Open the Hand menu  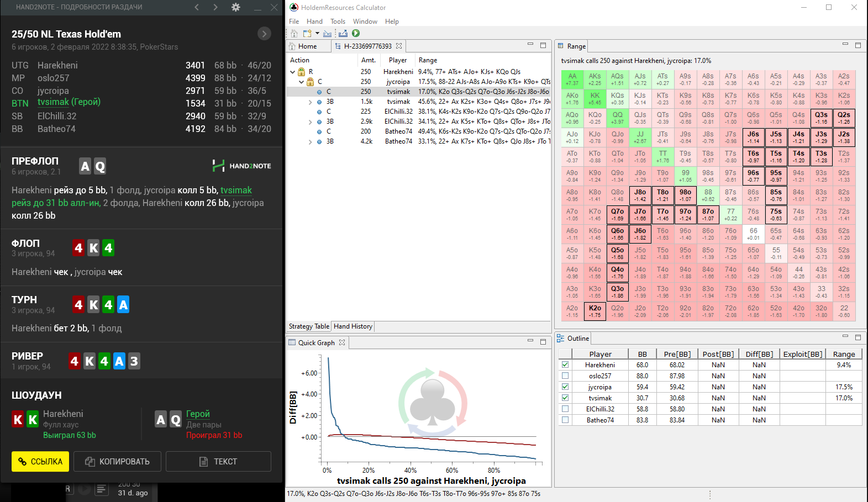pyautogui.click(x=314, y=22)
